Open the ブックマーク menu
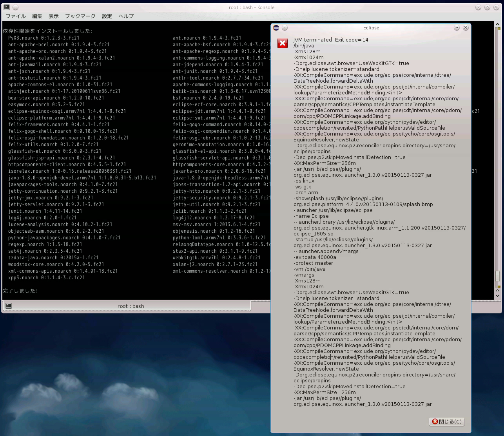504x436 pixels. [80, 16]
